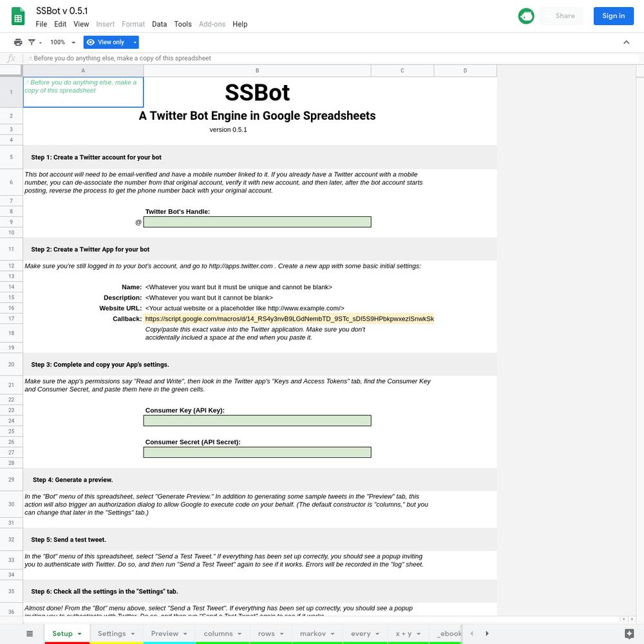Click the Twitter Bot's Handle green cell
This screenshot has height=644, width=644.
coord(257,222)
